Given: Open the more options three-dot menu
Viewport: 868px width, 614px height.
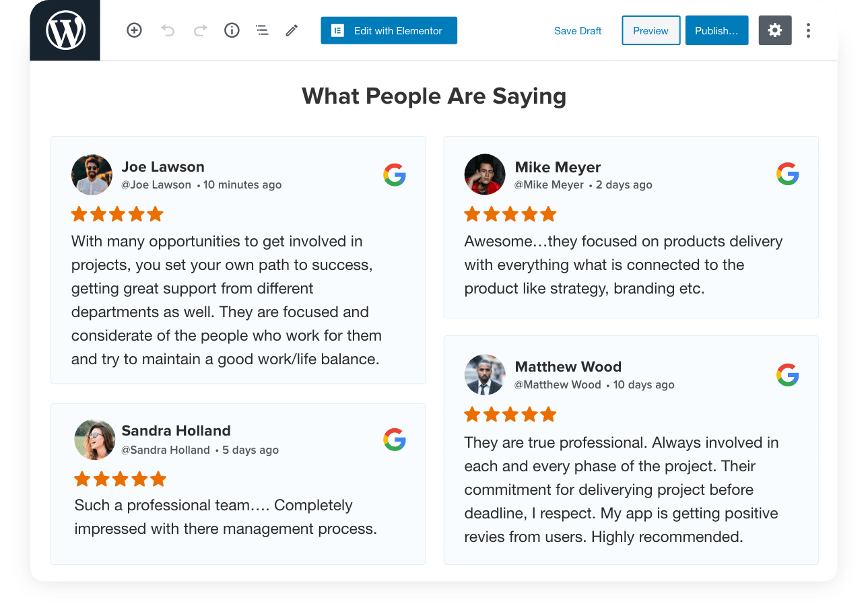Looking at the screenshot, I should pos(808,30).
